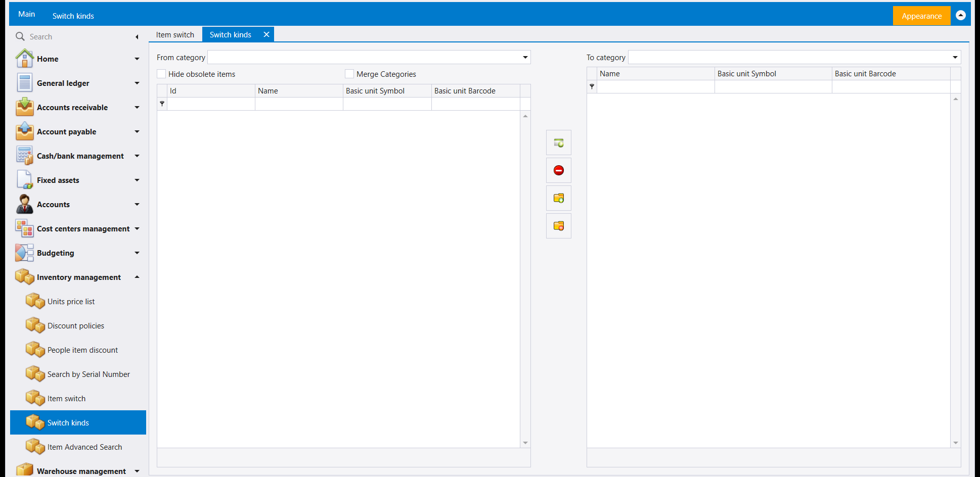Sort left grid by Name column

[x=299, y=91]
